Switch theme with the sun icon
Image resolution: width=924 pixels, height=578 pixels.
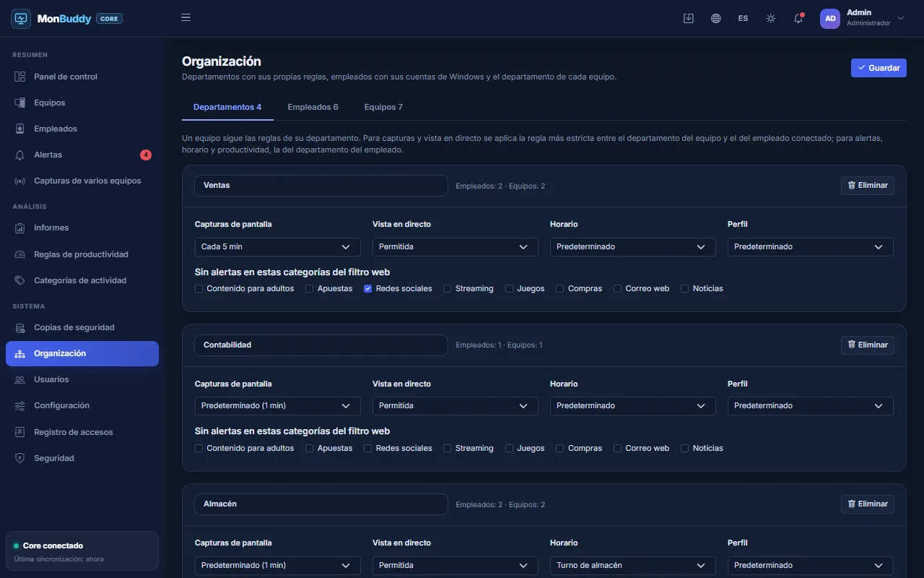click(x=771, y=19)
